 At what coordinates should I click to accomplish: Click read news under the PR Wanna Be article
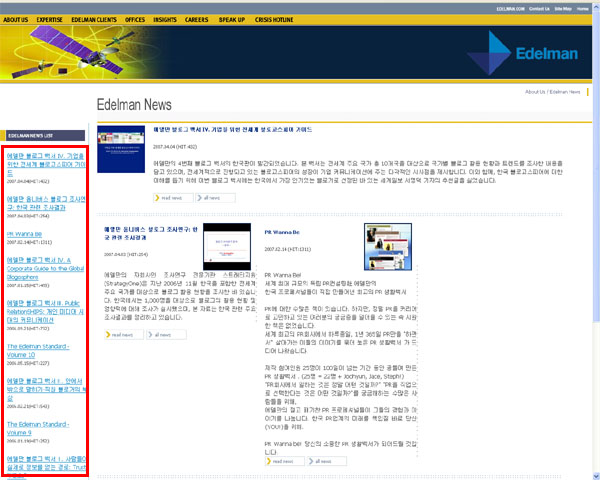tap(285, 461)
